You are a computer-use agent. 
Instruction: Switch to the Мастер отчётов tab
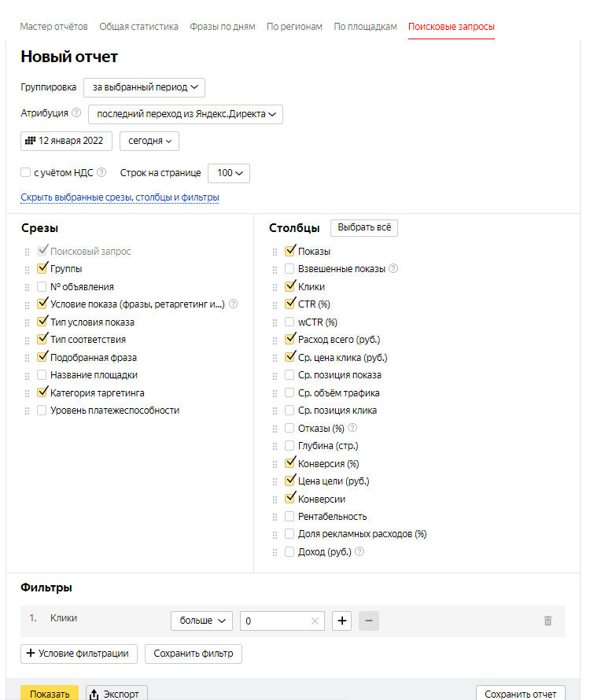53,26
